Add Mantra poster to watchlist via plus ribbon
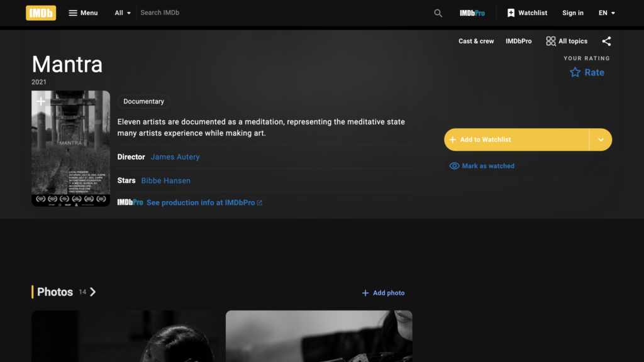 (41, 101)
